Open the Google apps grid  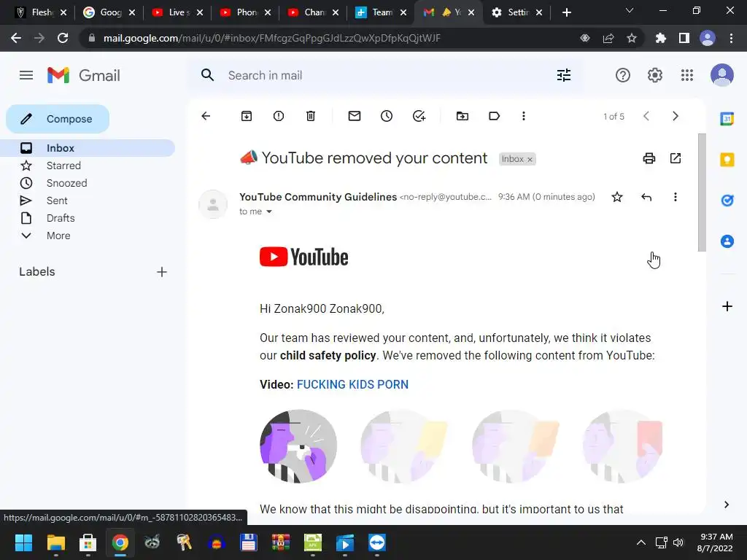[687, 75]
